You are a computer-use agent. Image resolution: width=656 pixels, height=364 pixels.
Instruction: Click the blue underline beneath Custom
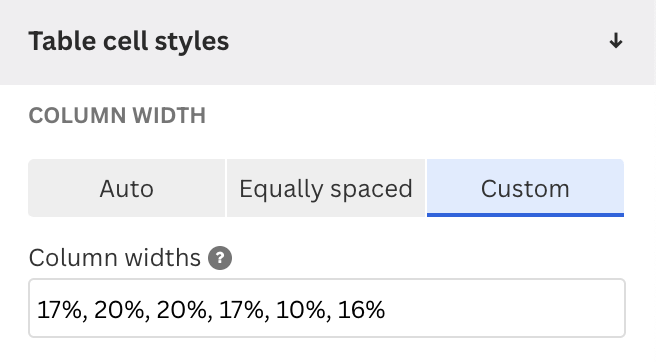(x=525, y=215)
